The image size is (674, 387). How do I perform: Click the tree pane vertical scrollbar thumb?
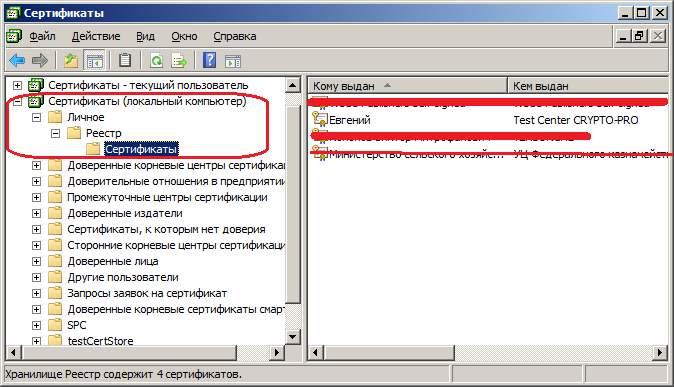[293, 205]
